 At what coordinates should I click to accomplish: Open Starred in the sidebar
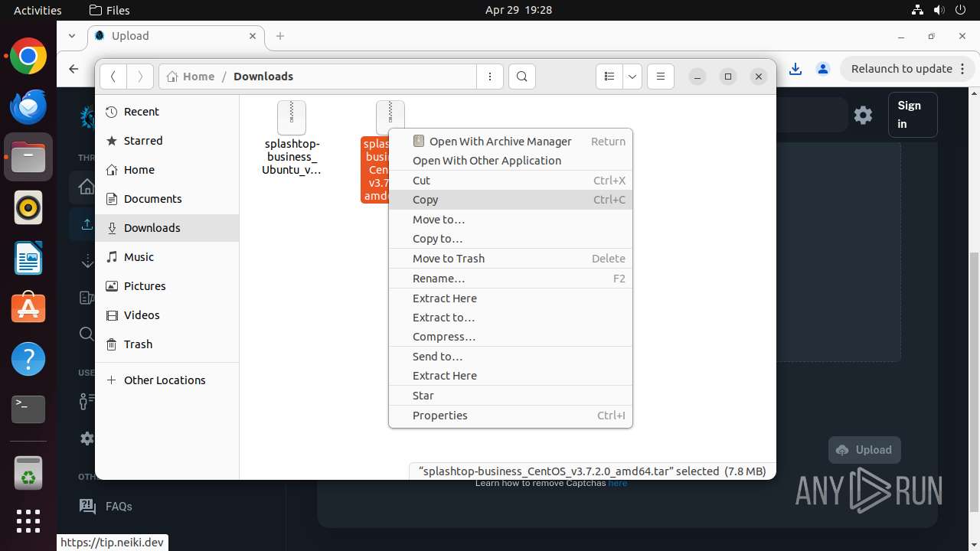[x=167, y=141]
